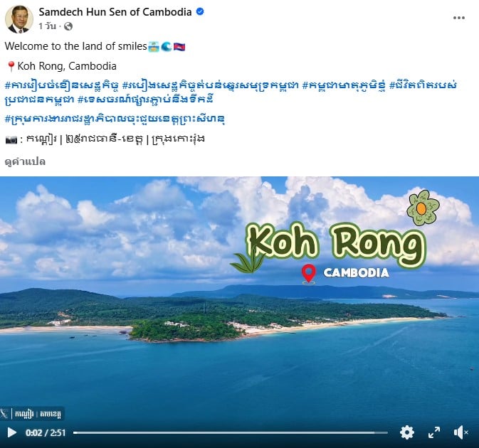Viewport: 479px width, 448px height.
Task: Click the video progress bar
Action: point(231,432)
